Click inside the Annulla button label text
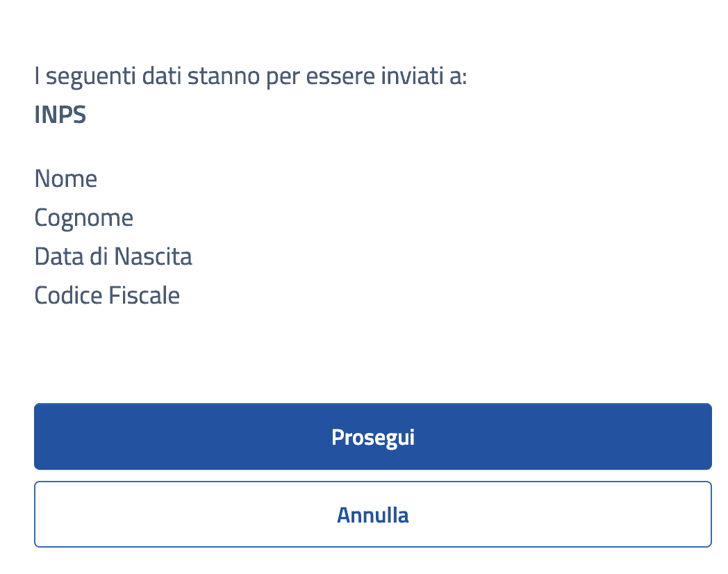This screenshot has width=728, height=574. tap(372, 514)
